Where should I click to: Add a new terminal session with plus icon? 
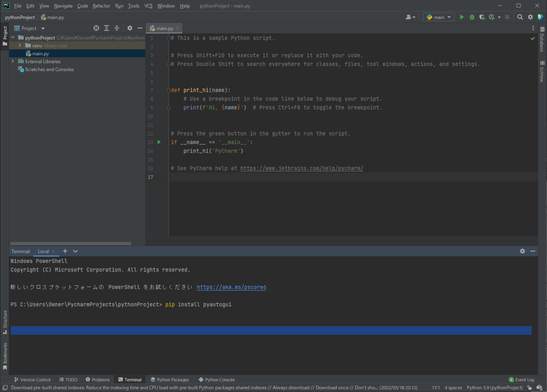tap(65, 251)
